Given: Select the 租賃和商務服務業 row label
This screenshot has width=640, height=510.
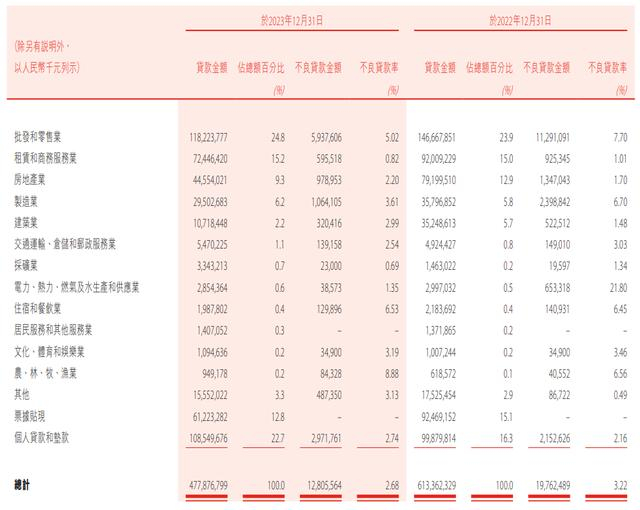Looking at the screenshot, I should tap(40, 151).
